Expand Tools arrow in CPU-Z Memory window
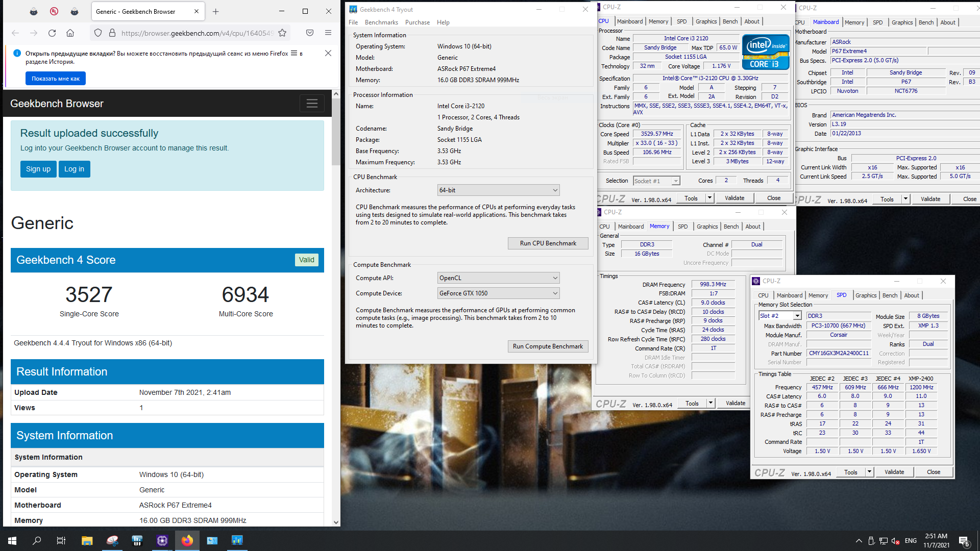Screen dimensions: 980x551 pos(710,403)
